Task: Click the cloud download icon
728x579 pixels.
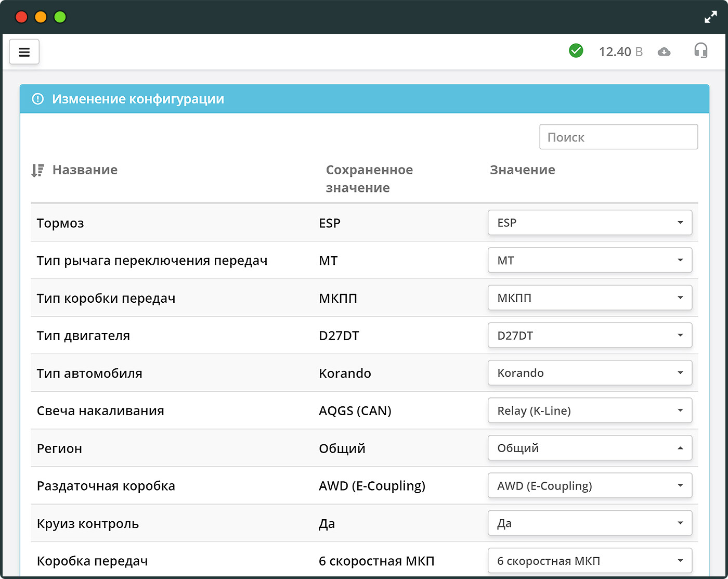Action: click(x=664, y=52)
